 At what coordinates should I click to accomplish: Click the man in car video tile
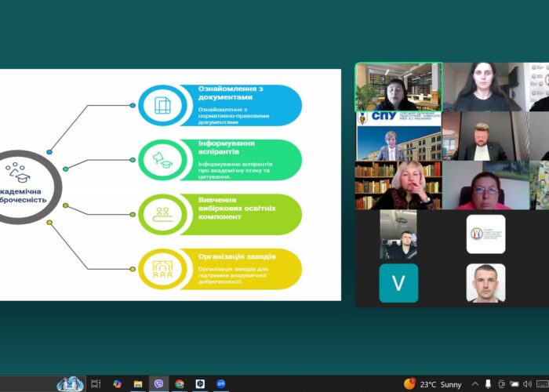pos(398,234)
